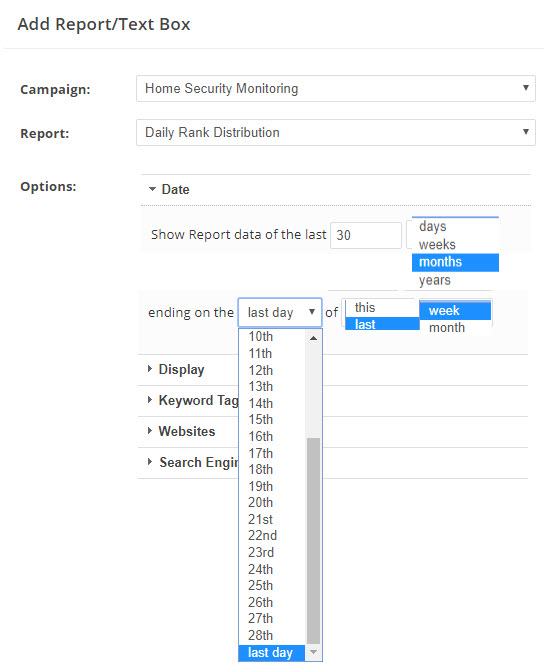The image size is (545, 669).
Task: Close the 'last day' ending dropdown
Action: pos(280,313)
